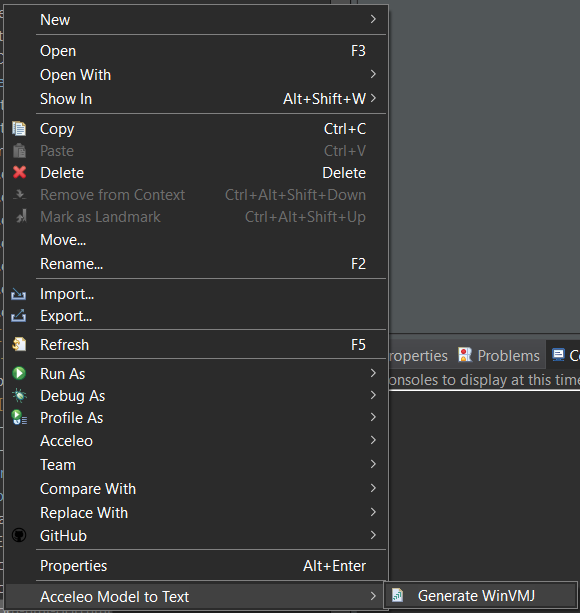Image resolution: width=580 pixels, height=613 pixels.
Task: Click the Debug As bug icon
Action: coord(19,395)
